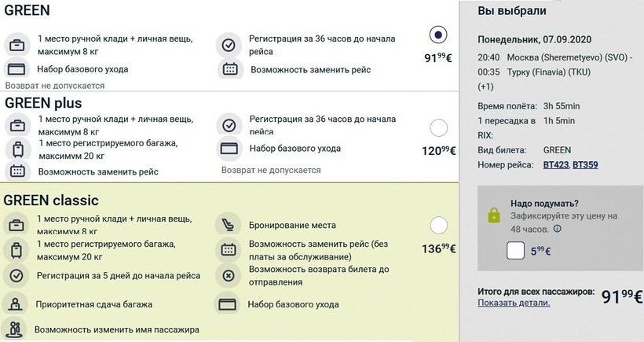
Task: Click the seat reservation icon in GREEN classic
Action: point(229,224)
